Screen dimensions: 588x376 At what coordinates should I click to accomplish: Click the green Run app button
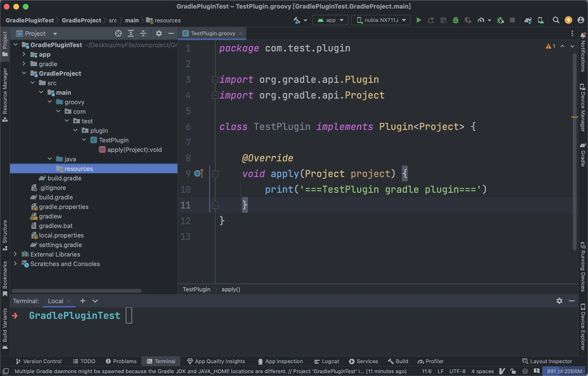[419, 20]
